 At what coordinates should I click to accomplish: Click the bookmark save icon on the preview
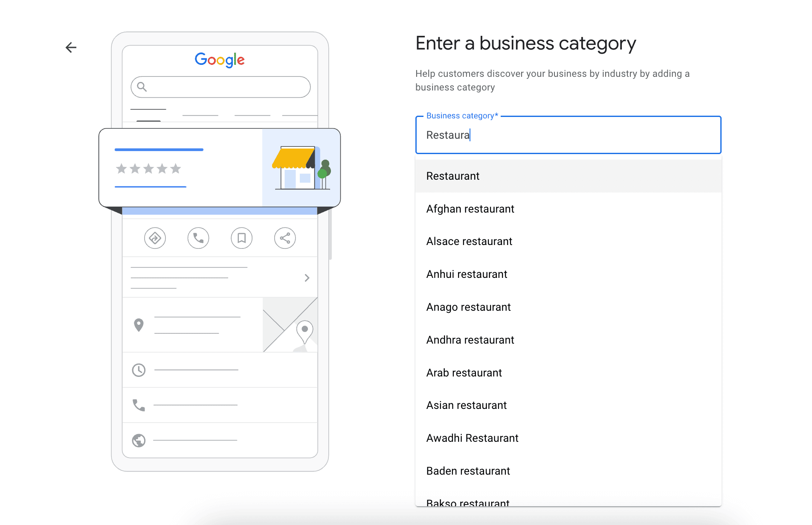[x=241, y=238]
